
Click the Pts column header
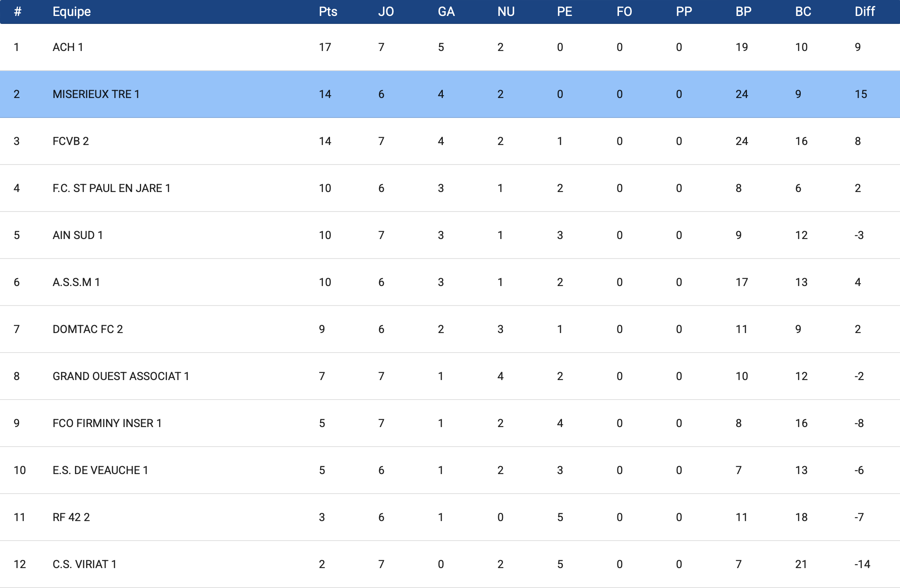328,12
